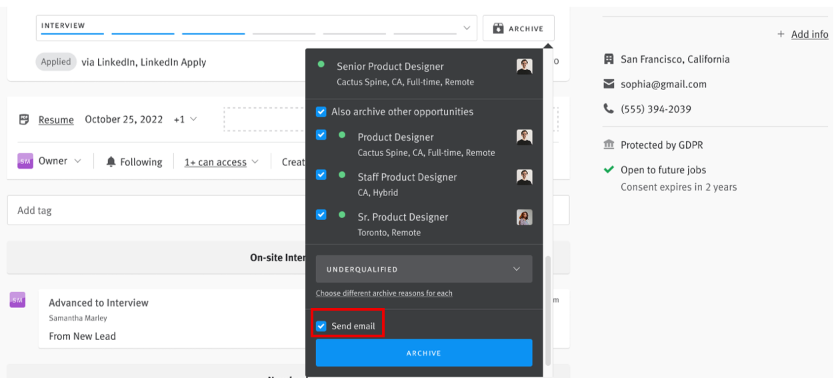Viewport: 834px width, 378px height.
Task: Toggle Also archive other opportunities checkbox
Action: click(321, 112)
